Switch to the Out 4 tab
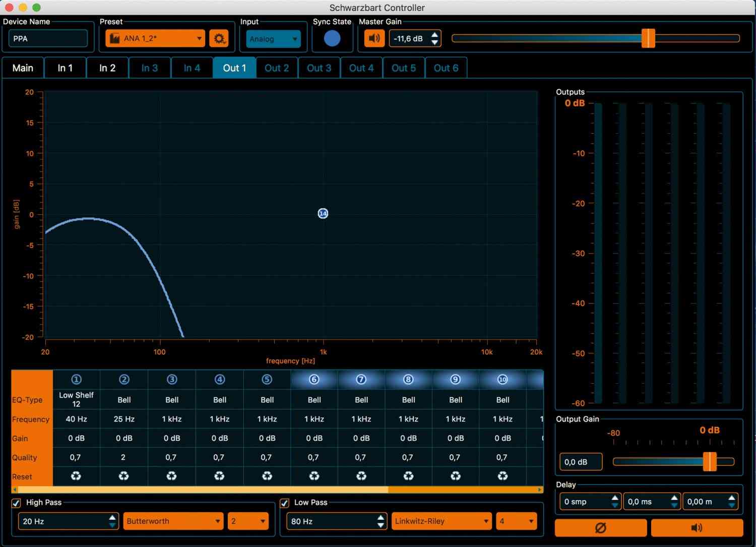This screenshot has height=547, width=756. tap(361, 68)
